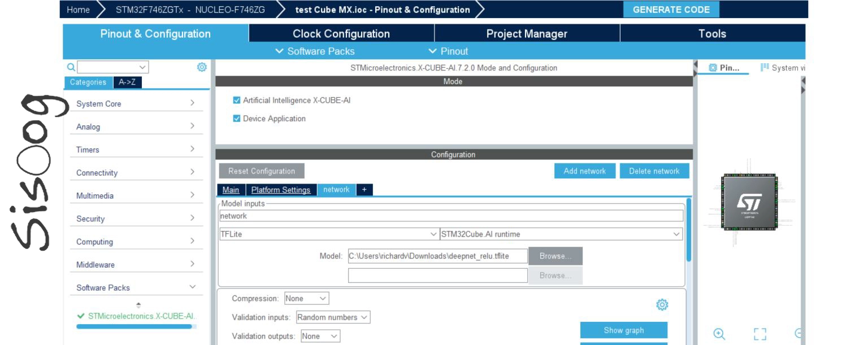This screenshot has width=868, height=345.
Task: Expand the System Core category
Action: pyautogui.click(x=136, y=104)
